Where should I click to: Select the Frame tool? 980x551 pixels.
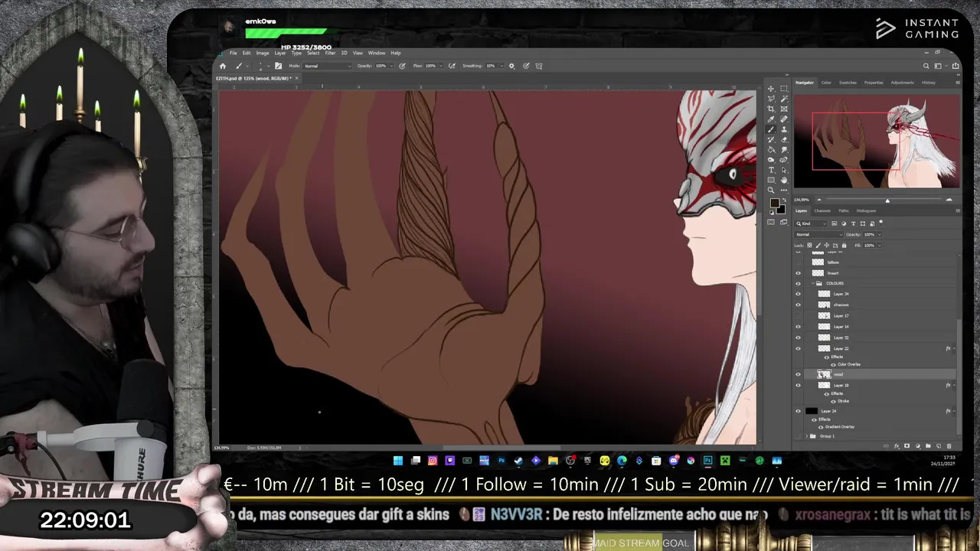coord(783,109)
